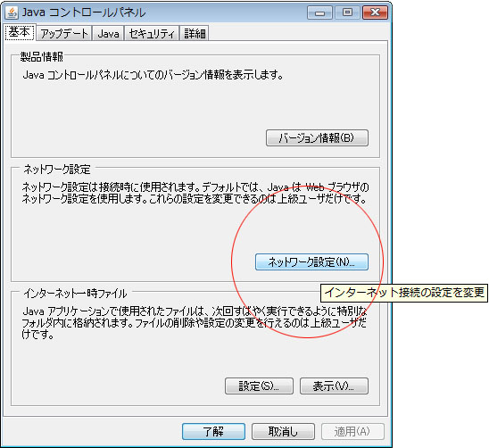The image size is (489, 448).
Task: Cancel using the 取消し button
Action: coord(283,431)
